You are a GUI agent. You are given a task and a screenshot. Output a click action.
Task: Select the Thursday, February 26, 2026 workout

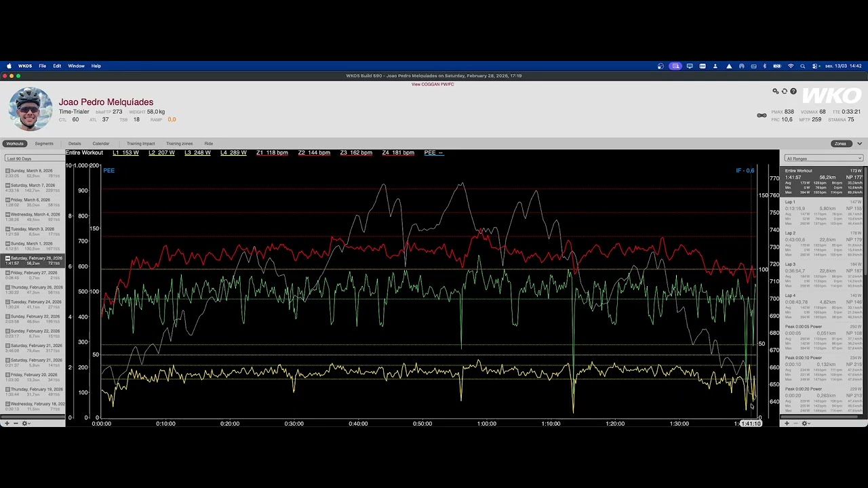tap(34, 289)
